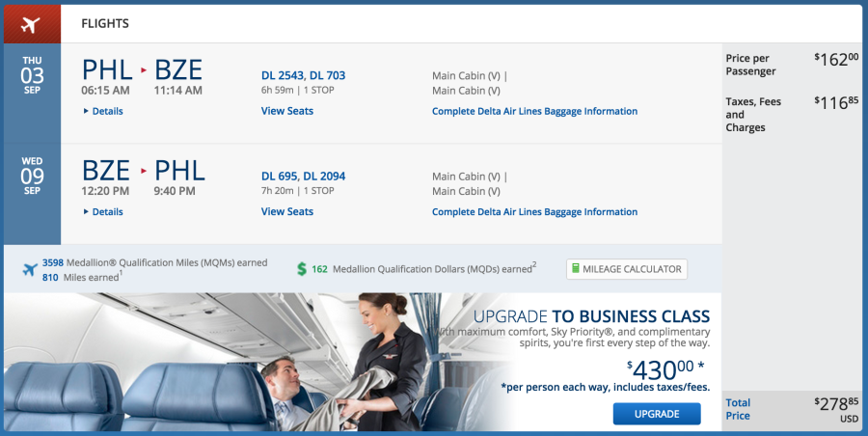Image resolution: width=868 pixels, height=436 pixels.
Task: Click the green calculator icon in Mileage Calculator
Action: click(576, 269)
